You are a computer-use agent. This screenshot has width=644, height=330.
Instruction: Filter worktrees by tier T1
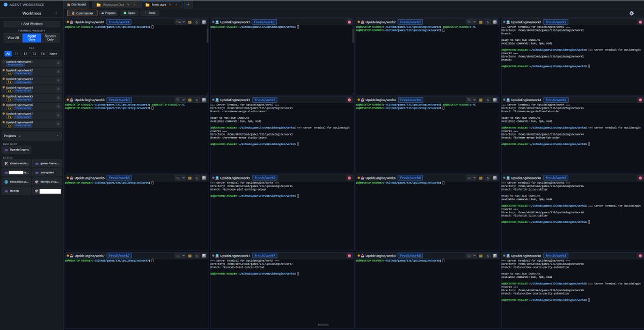17,54
